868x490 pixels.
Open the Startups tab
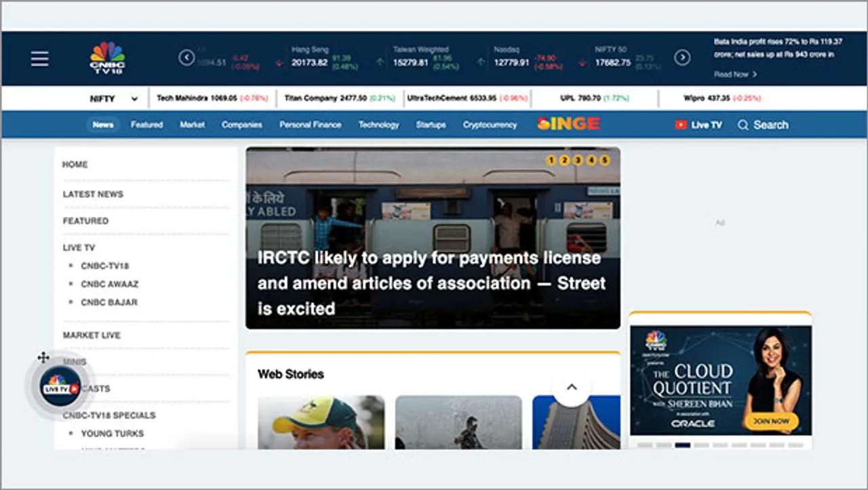(431, 125)
